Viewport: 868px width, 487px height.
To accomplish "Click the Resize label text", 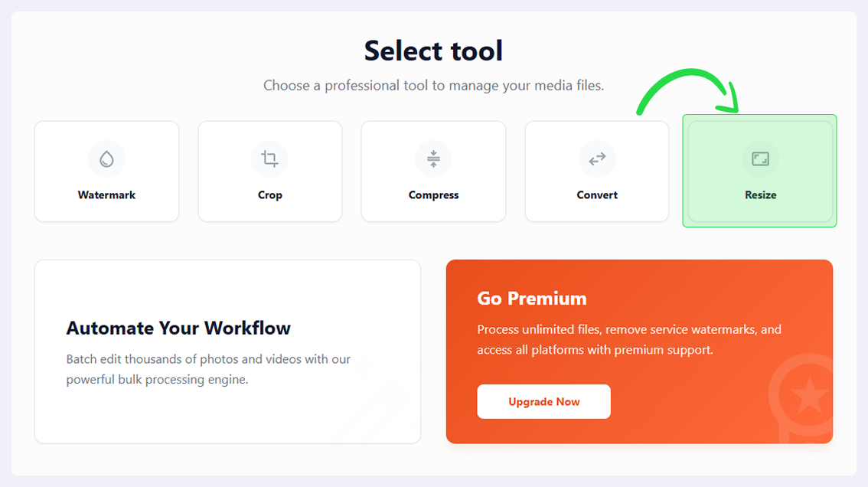I will (x=760, y=195).
